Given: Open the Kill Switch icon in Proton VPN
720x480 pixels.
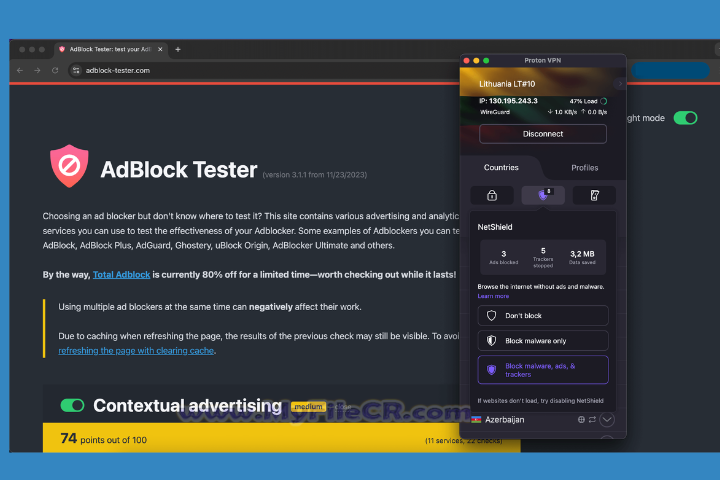Looking at the screenshot, I should [594, 195].
